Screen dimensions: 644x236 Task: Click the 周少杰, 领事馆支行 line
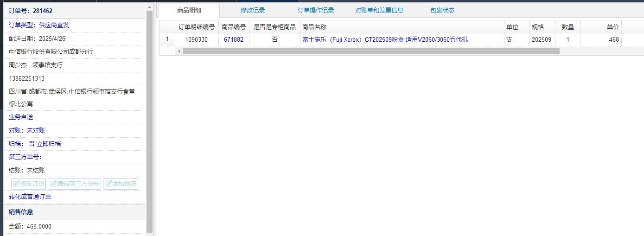[36, 65]
